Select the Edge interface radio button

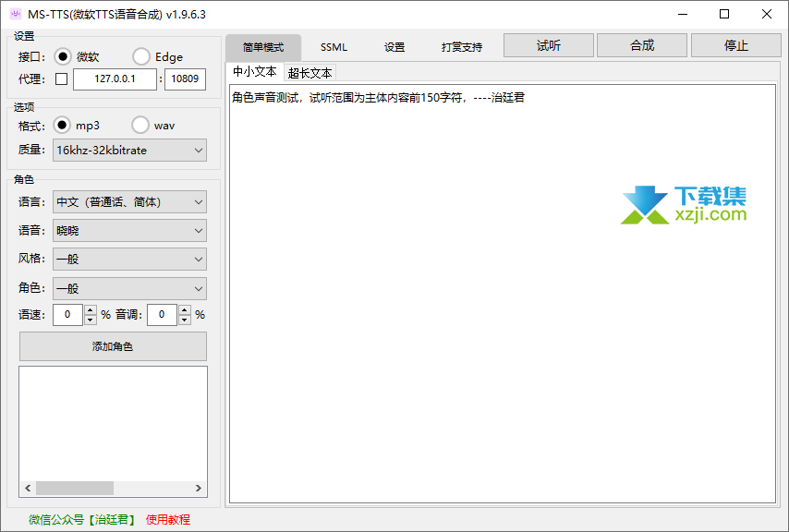coord(140,57)
